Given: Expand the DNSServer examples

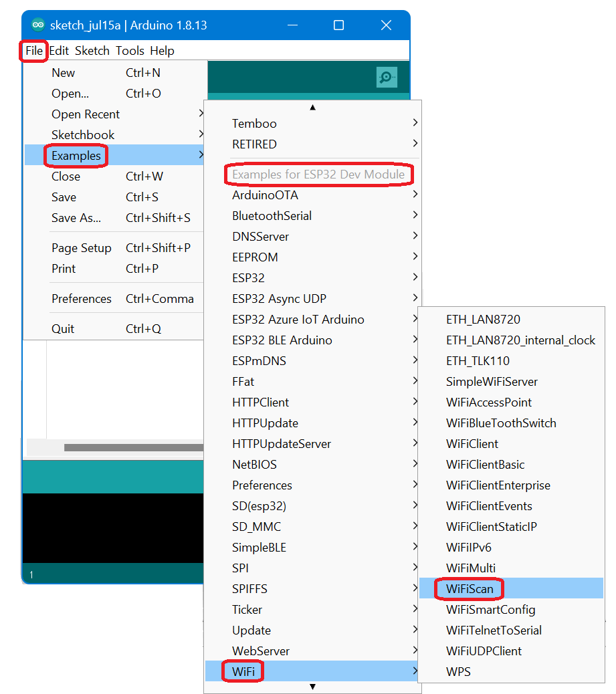Looking at the screenshot, I should pyautogui.click(x=312, y=237).
